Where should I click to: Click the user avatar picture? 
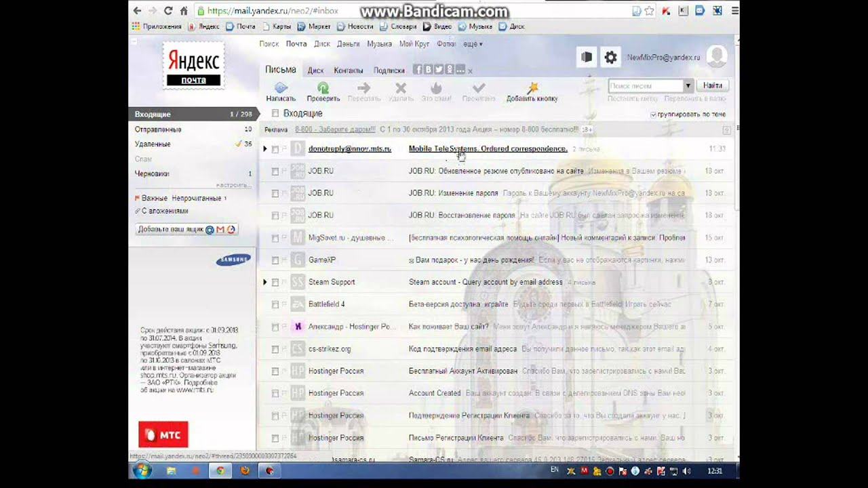(x=717, y=57)
